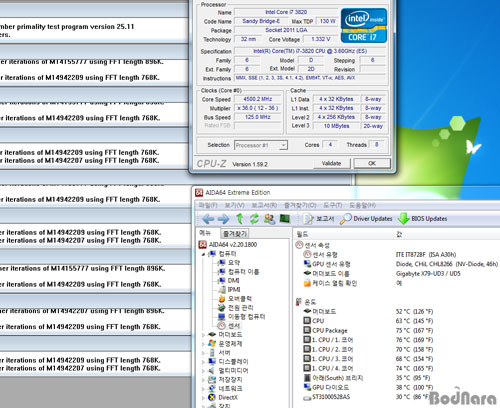Expand the DirectX tree node

(203, 398)
